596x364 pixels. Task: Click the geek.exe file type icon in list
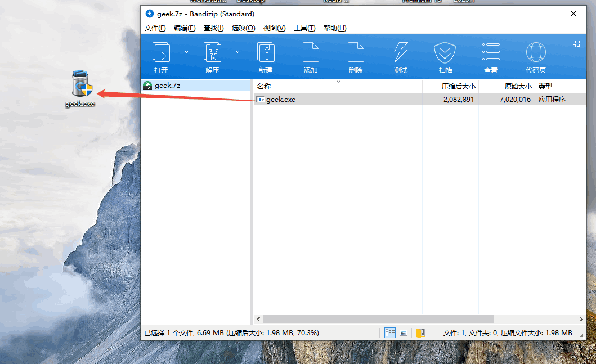pos(261,99)
